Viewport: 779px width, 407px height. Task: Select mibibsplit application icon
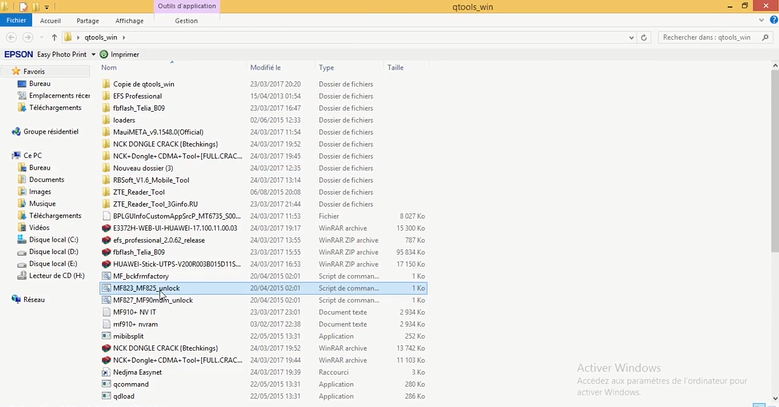click(x=106, y=336)
